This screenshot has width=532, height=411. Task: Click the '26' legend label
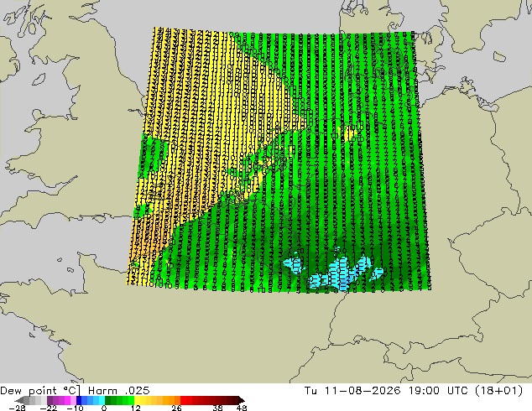point(176,408)
